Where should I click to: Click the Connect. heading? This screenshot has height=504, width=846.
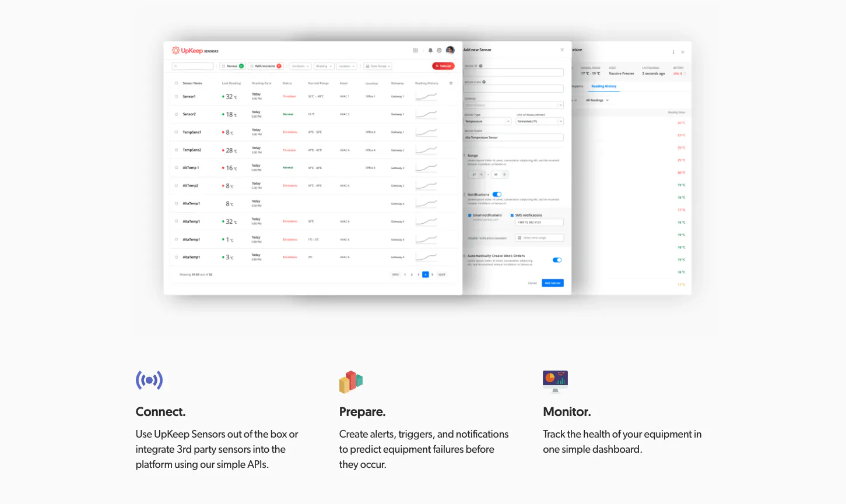(x=160, y=412)
